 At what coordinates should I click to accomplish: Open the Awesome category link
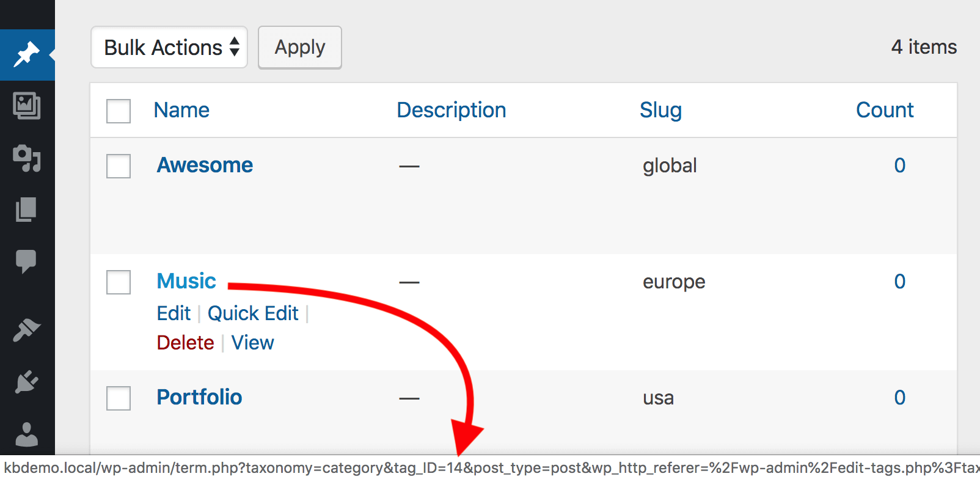tap(205, 164)
